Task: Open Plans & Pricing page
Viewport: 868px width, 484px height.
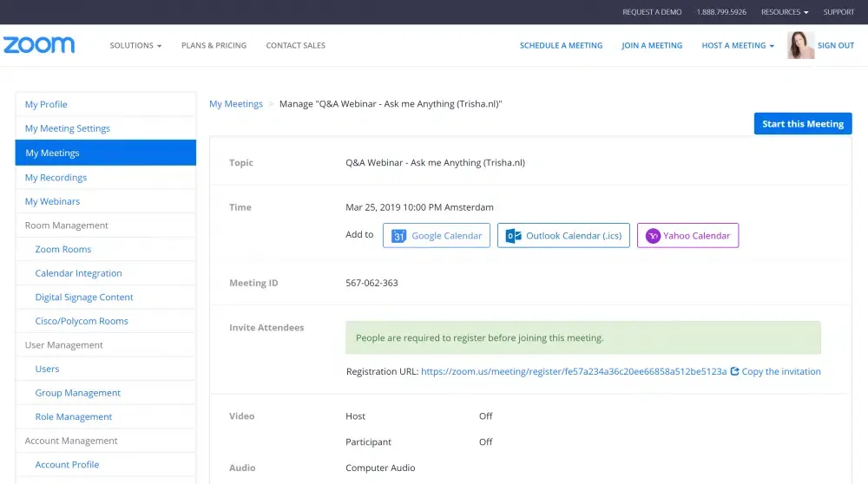Action: point(214,45)
